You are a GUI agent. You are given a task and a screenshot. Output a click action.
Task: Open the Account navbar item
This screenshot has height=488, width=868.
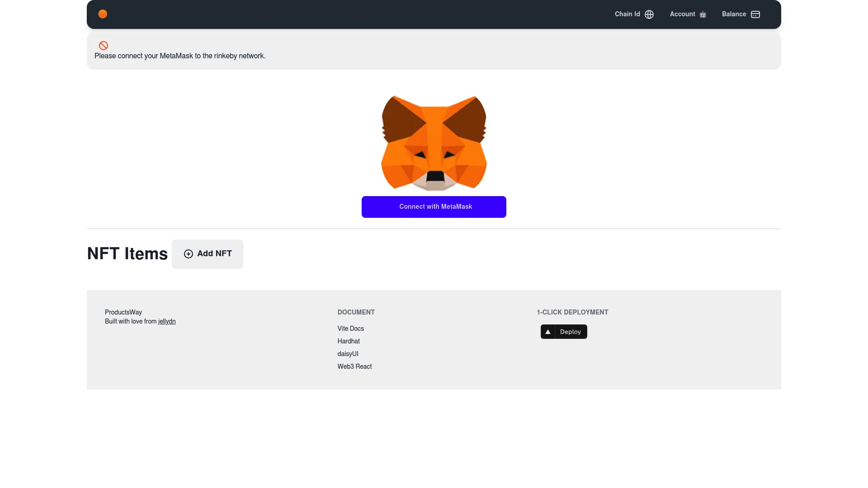coord(688,14)
